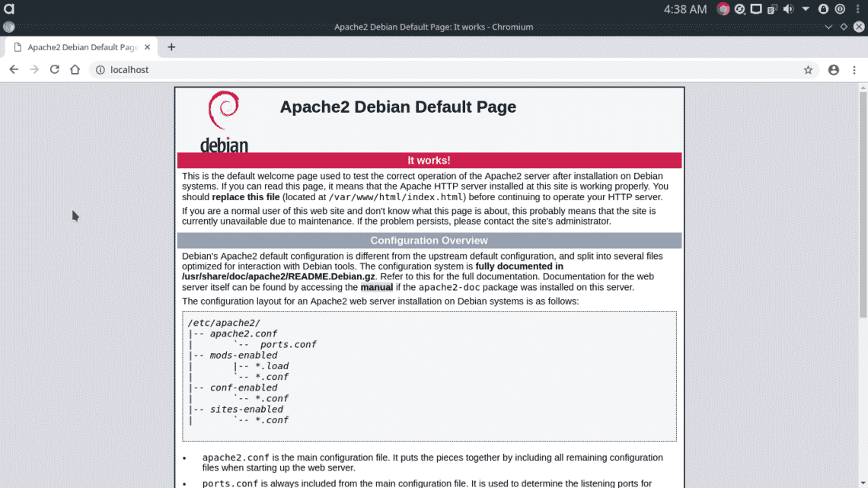Expand the hidden tray icons arrow
Screen dimensions: 868x488
point(806,9)
